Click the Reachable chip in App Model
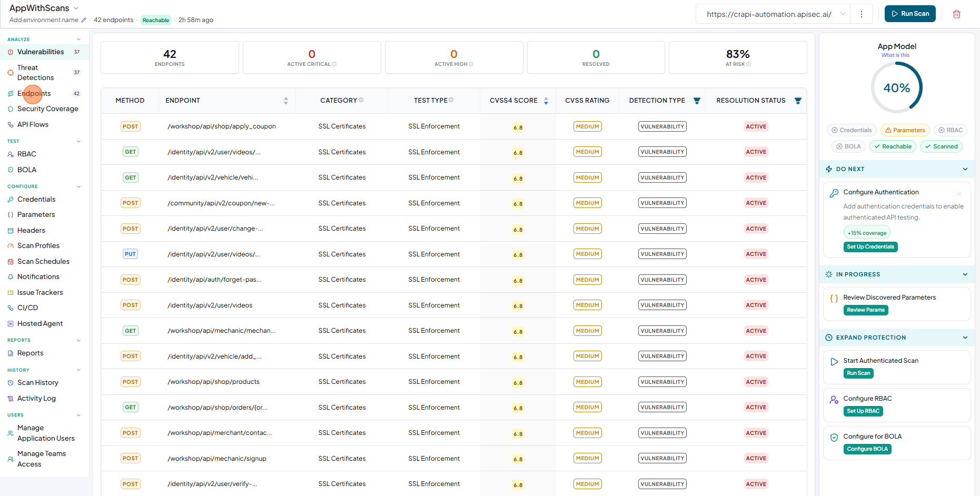Screen dimensions: 980x496 [893, 146]
